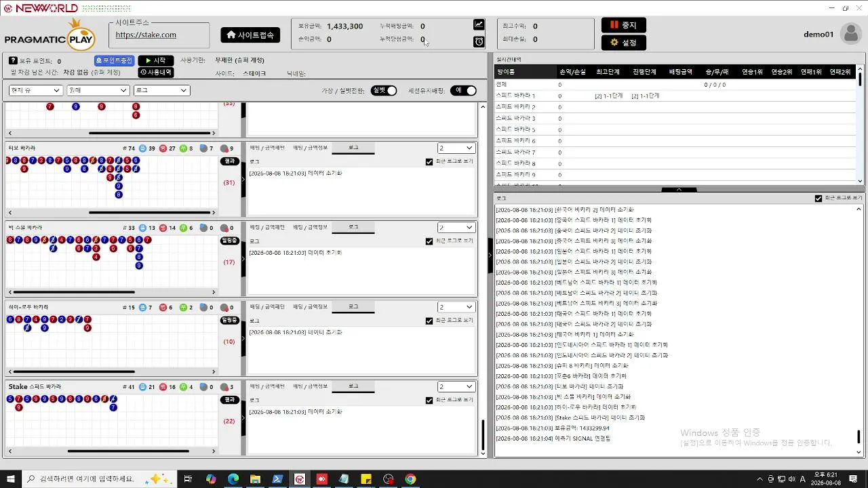Image resolution: width=868 pixels, height=488 pixels.
Task: Click the side expander arrow of 터보 바카라 panel
Action: pos(243,179)
